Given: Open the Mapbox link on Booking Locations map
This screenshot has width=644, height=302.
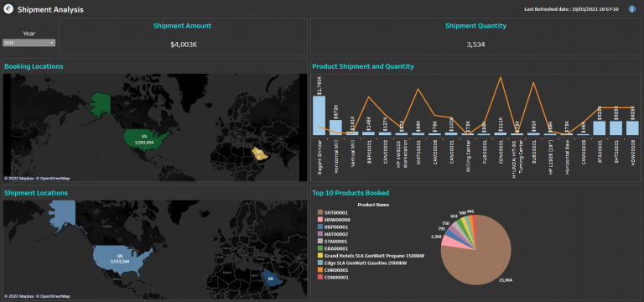Looking at the screenshot, I should tap(18, 179).
